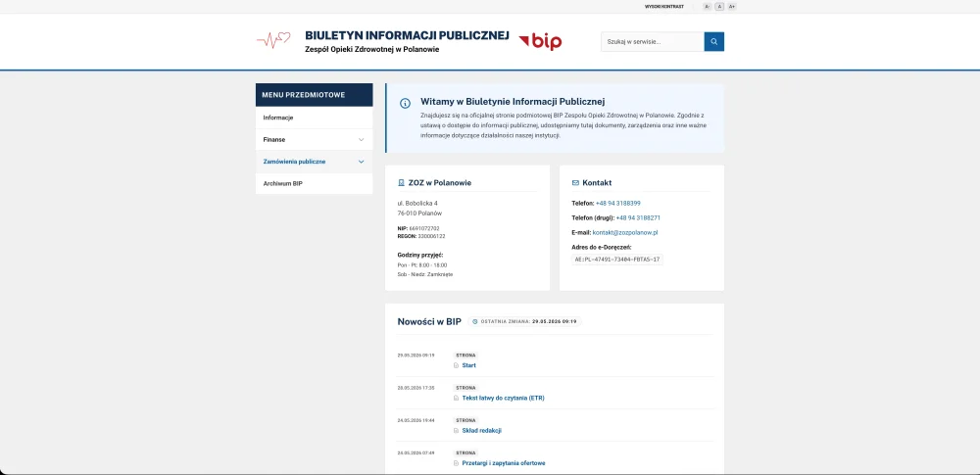Image resolution: width=980 pixels, height=475 pixels.
Task: Click the document icon next to Start
Action: (x=457, y=365)
